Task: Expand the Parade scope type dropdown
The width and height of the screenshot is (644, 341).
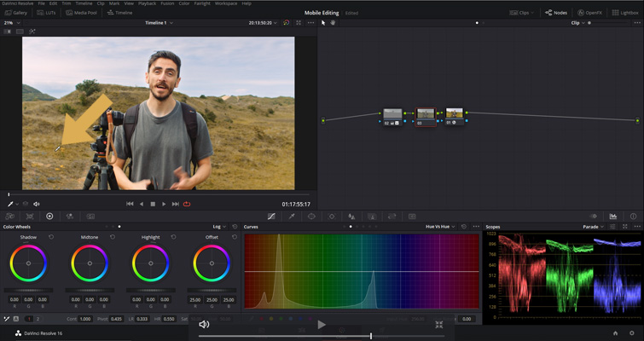Action: tap(594, 227)
